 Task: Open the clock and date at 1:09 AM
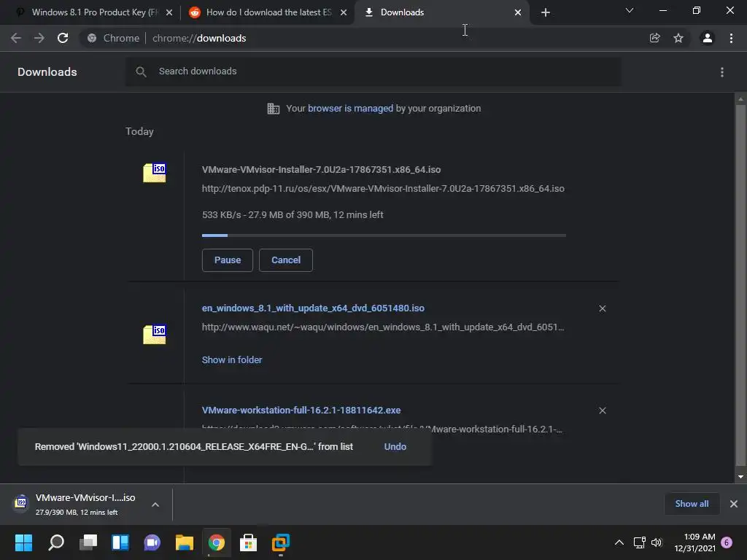pos(694,542)
